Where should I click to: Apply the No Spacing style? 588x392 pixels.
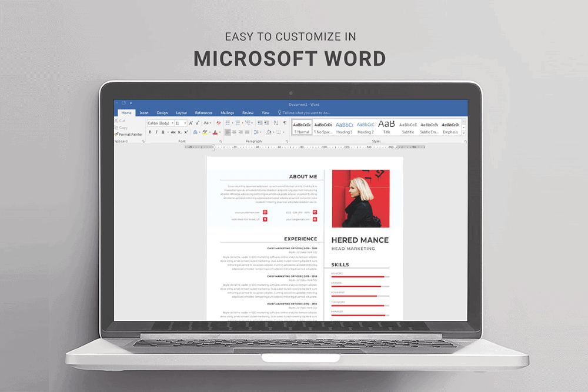(323, 128)
